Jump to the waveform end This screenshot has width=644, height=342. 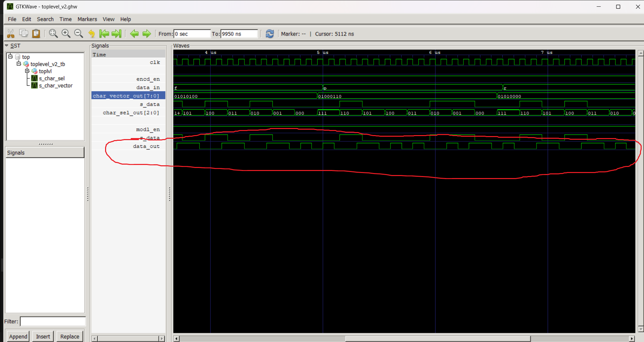click(117, 34)
